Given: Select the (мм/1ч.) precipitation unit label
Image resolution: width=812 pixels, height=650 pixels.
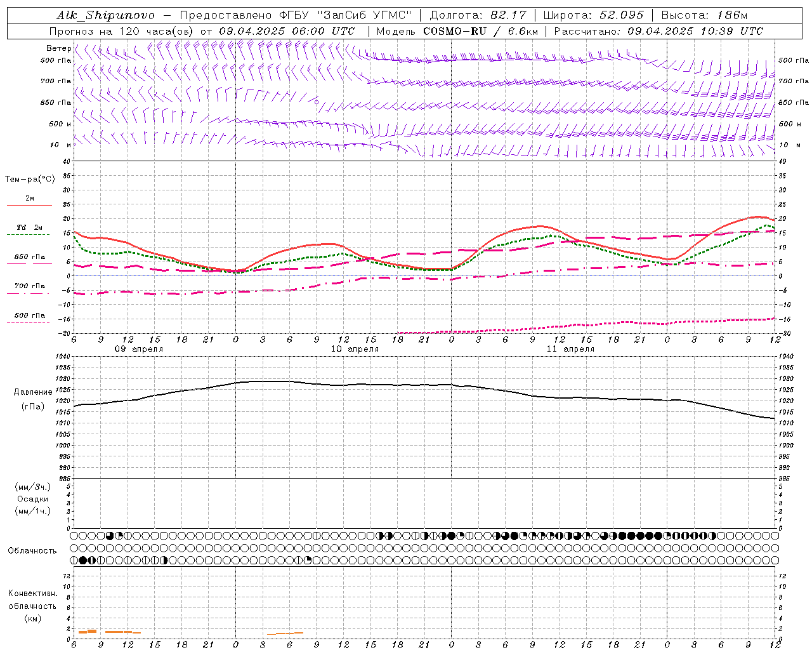Looking at the screenshot, I should 33,511.
